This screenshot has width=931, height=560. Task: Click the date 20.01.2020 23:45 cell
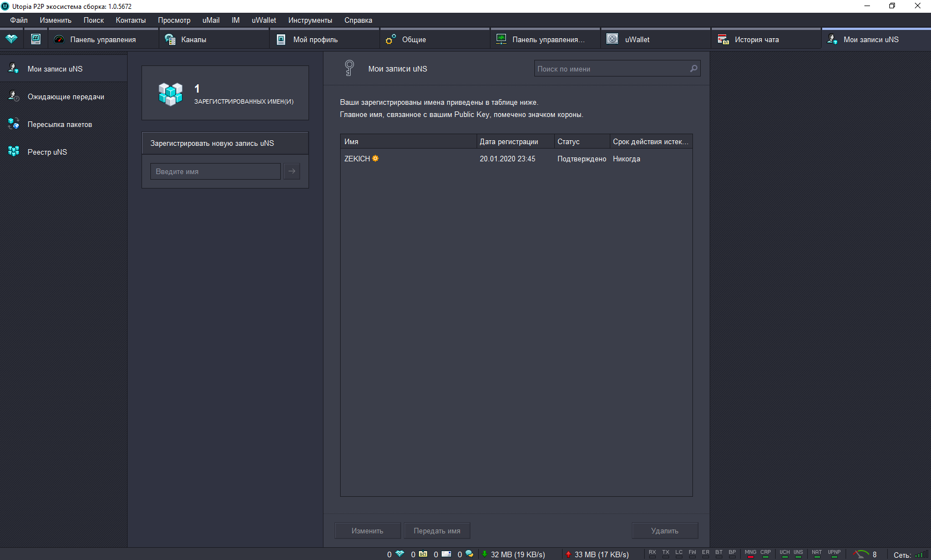click(x=508, y=159)
